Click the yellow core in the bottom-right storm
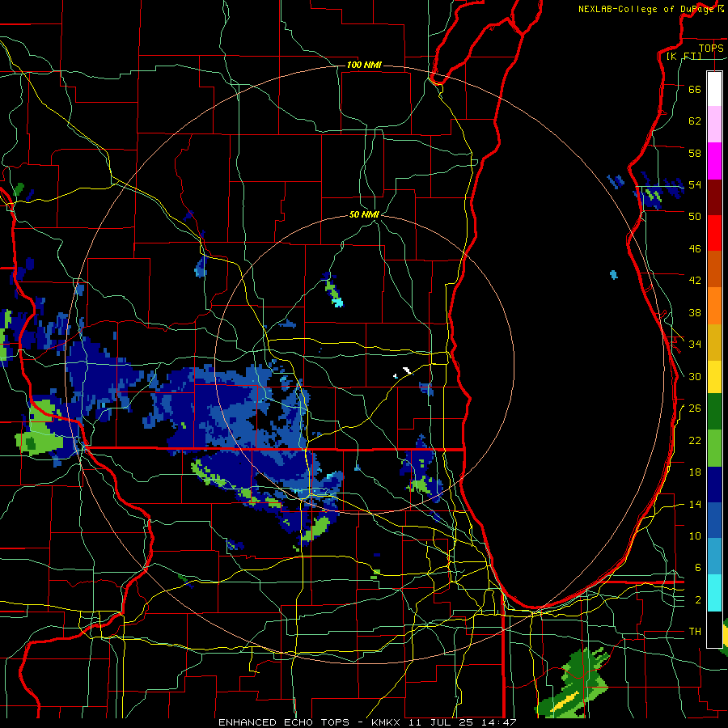Image resolution: width=728 pixels, height=728 pixels. point(566,701)
